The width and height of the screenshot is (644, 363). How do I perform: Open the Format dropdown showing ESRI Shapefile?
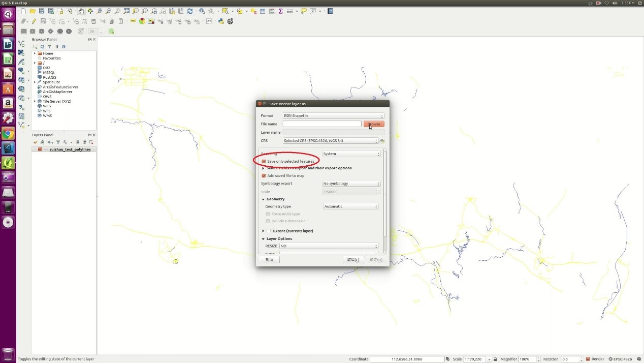pos(333,116)
